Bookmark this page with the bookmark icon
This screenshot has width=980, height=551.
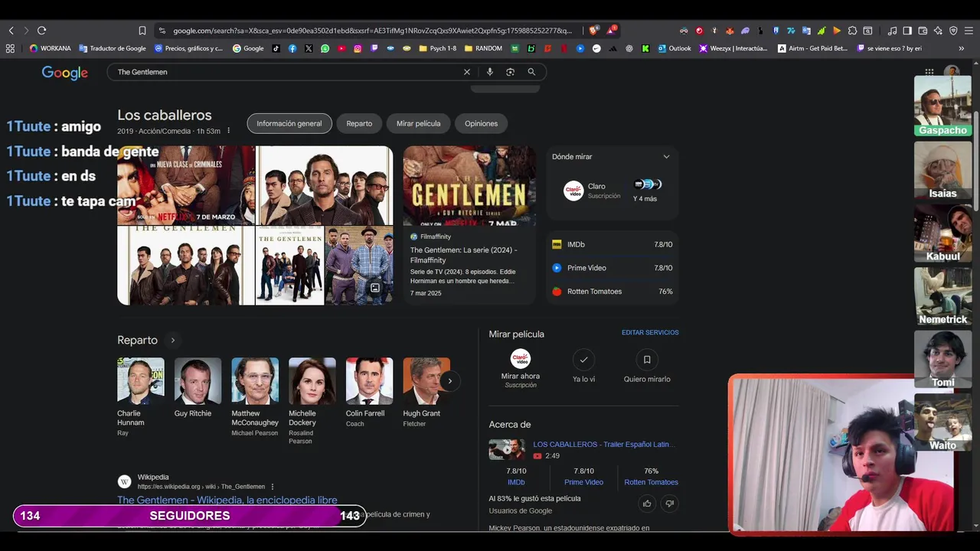coord(142,31)
